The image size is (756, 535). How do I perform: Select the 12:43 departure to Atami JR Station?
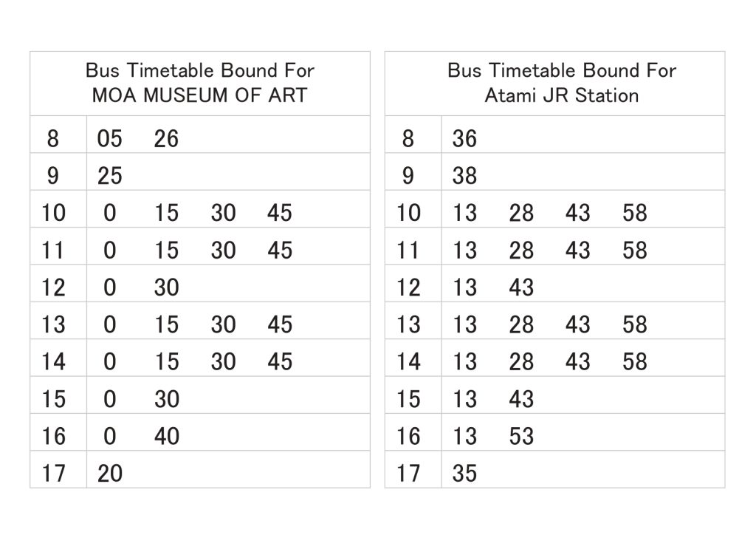[521, 287]
